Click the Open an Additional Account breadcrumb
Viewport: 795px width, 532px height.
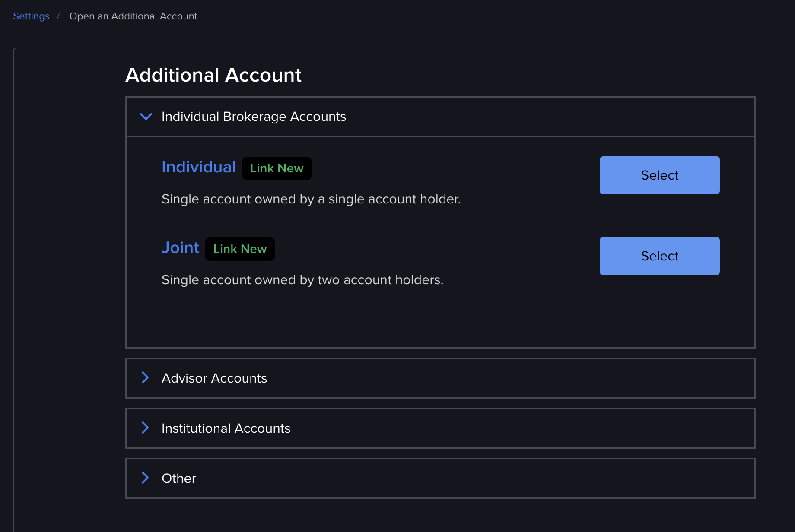pos(133,16)
